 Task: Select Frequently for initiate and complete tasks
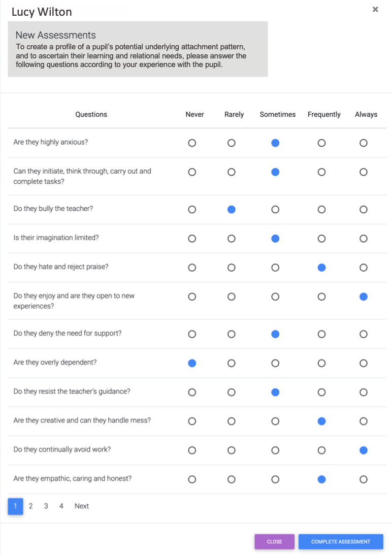(321, 172)
